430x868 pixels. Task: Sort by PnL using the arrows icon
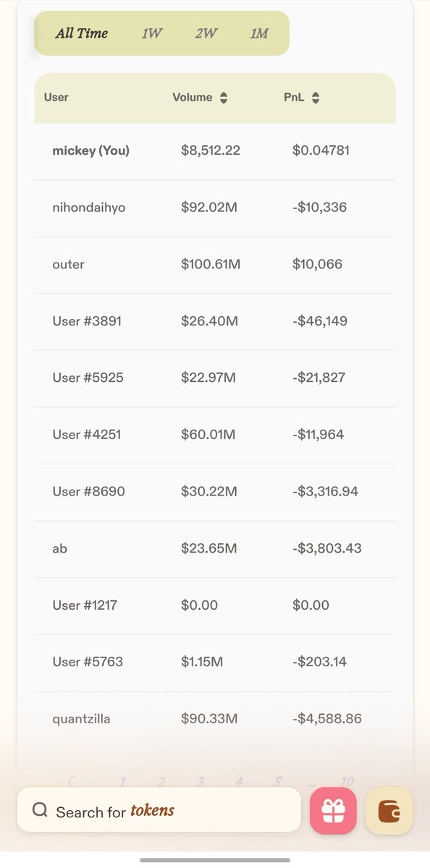[x=316, y=98]
